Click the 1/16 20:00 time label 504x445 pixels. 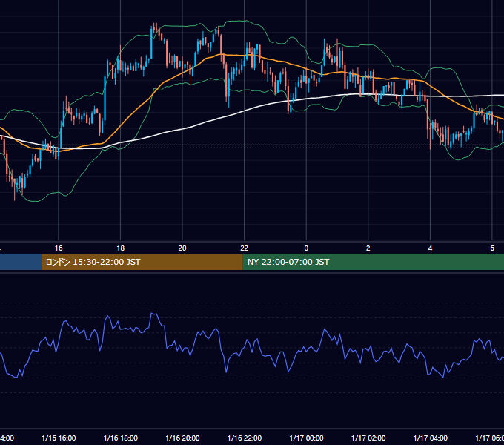coord(182,438)
